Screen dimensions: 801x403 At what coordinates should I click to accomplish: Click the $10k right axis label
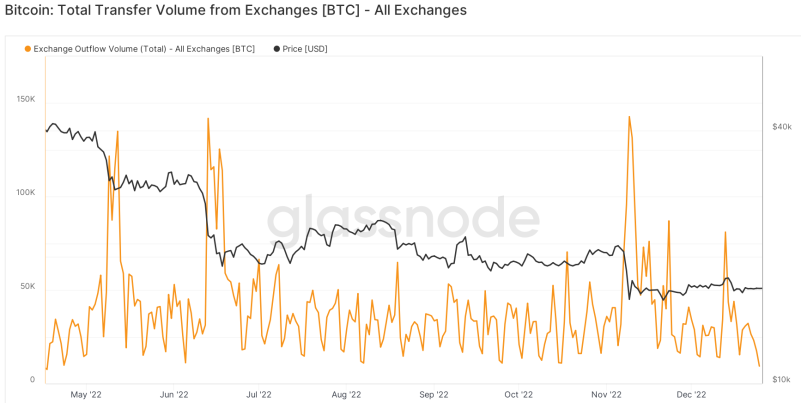click(x=782, y=380)
